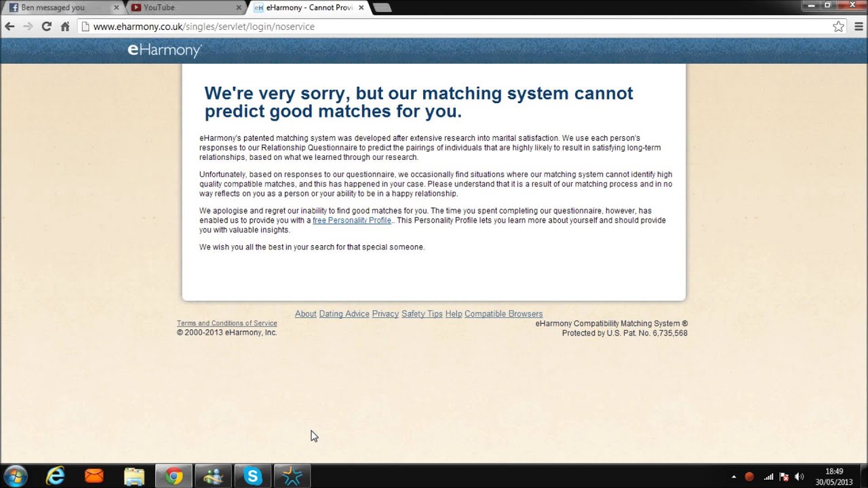Open the clock showing 18:49
Image resolution: width=868 pixels, height=488 pixels.
click(834, 476)
